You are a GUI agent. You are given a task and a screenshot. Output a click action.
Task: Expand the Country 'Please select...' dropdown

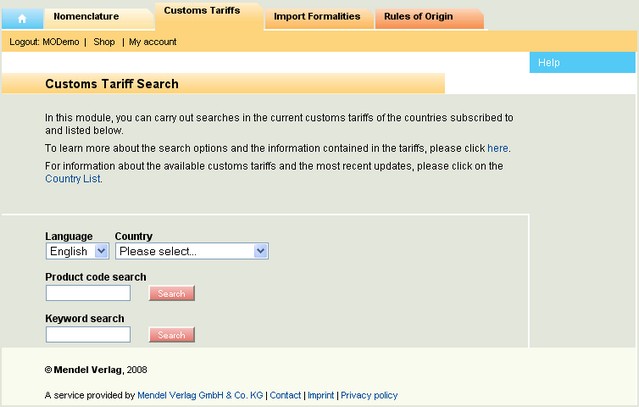[192, 251]
